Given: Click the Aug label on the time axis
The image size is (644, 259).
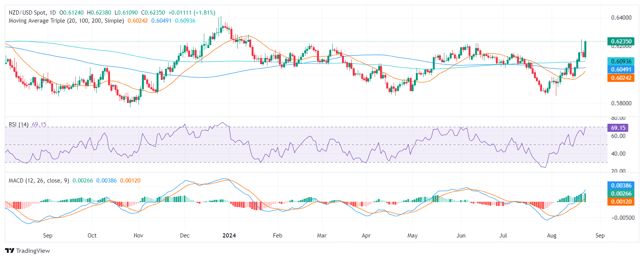Looking at the screenshot, I should pos(552,236).
